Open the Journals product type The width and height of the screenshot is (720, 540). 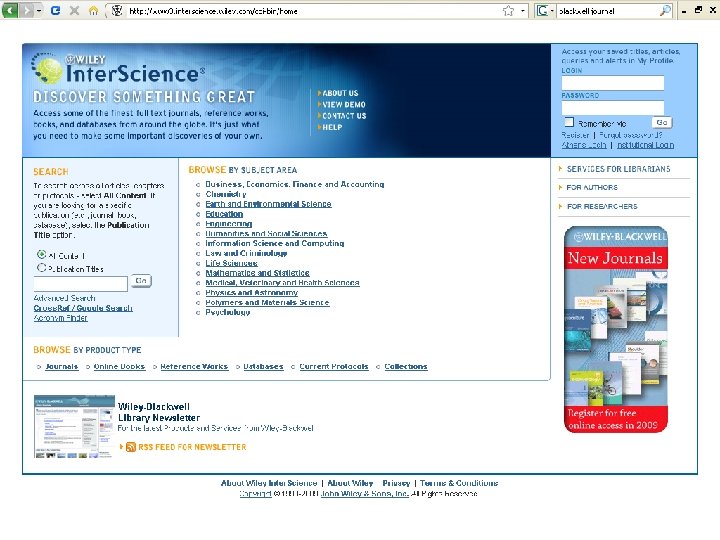[x=62, y=366]
